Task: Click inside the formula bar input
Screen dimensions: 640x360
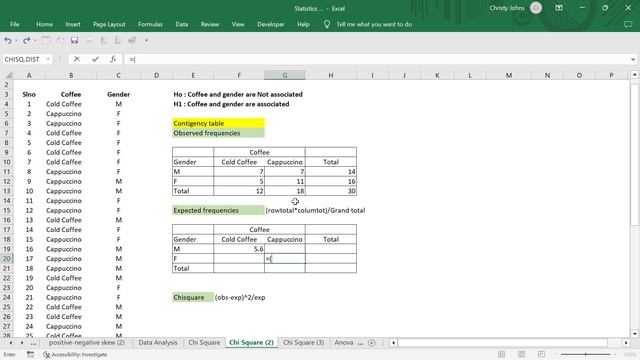Action: click(x=376, y=59)
